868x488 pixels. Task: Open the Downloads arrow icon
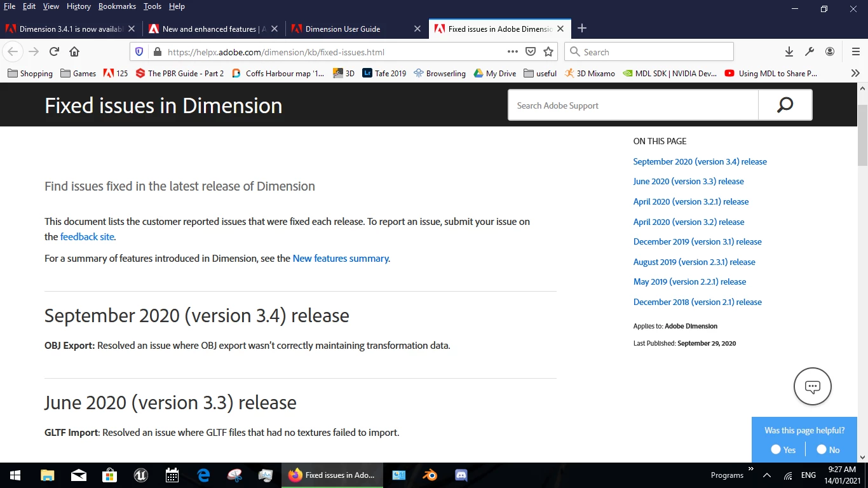pos(789,51)
